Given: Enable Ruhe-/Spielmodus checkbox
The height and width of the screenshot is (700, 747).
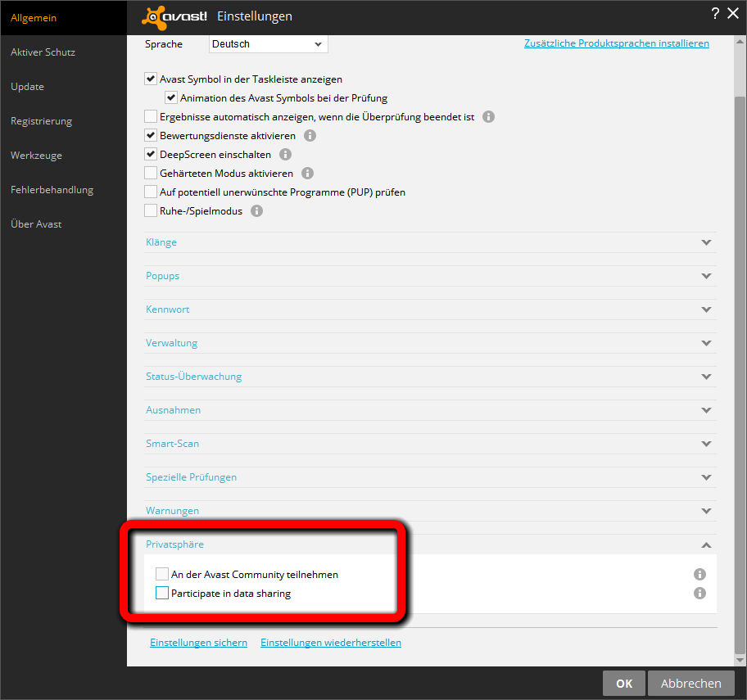Looking at the screenshot, I should pyautogui.click(x=151, y=210).
